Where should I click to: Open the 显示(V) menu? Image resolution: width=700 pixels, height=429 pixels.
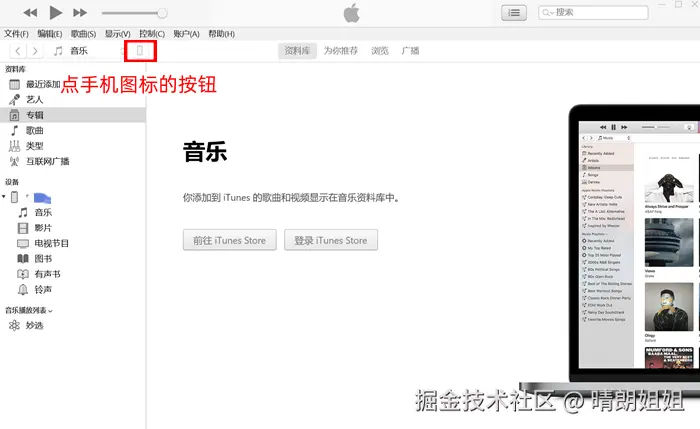[117, 34]
